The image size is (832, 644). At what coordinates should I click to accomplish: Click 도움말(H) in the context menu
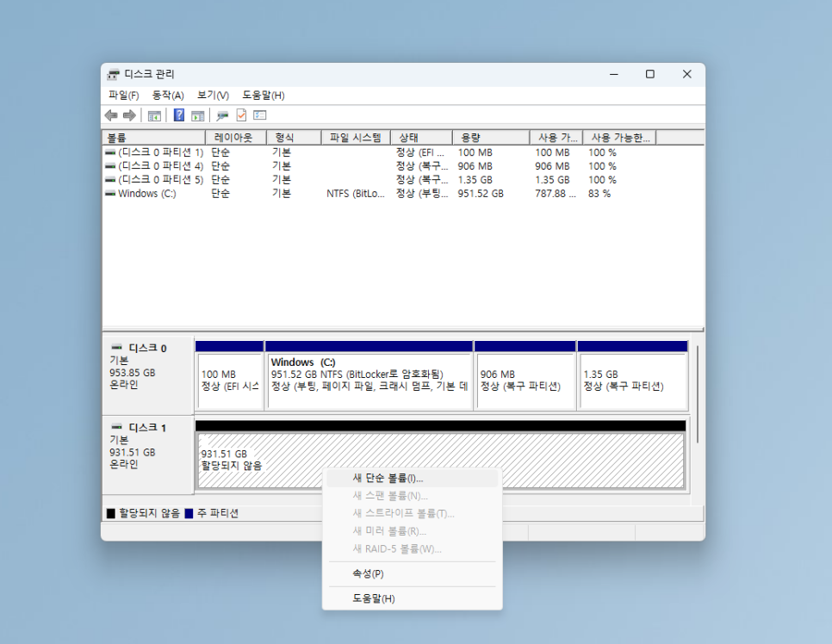pyautogui.click(x=373, y=598)
